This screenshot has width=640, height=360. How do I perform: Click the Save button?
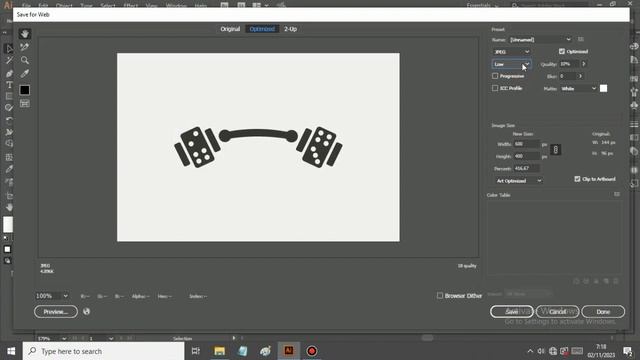pos(512,311)
